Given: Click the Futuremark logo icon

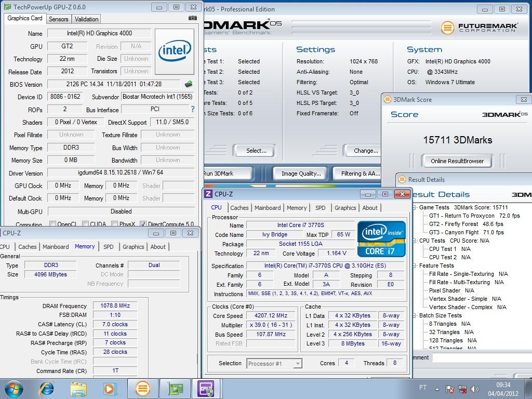Looking at the screenshot, I should click(447, 28).
